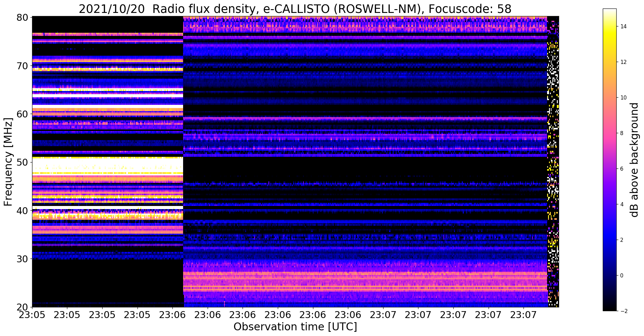Viewport: 644px width, 336px height.
Task: Click the plot title mentioning e-CALLISTO ROSWELL-NM
Action: click(x=295, y=9)
